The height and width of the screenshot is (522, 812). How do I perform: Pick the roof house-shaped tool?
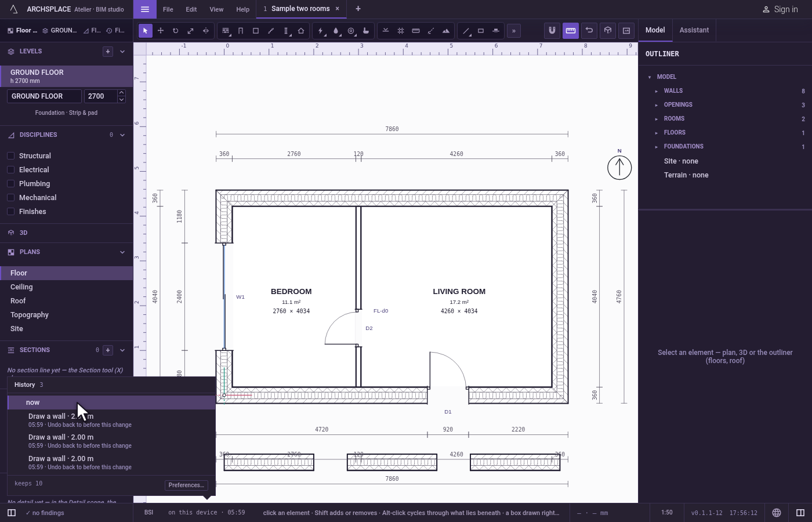pos(301,31)
